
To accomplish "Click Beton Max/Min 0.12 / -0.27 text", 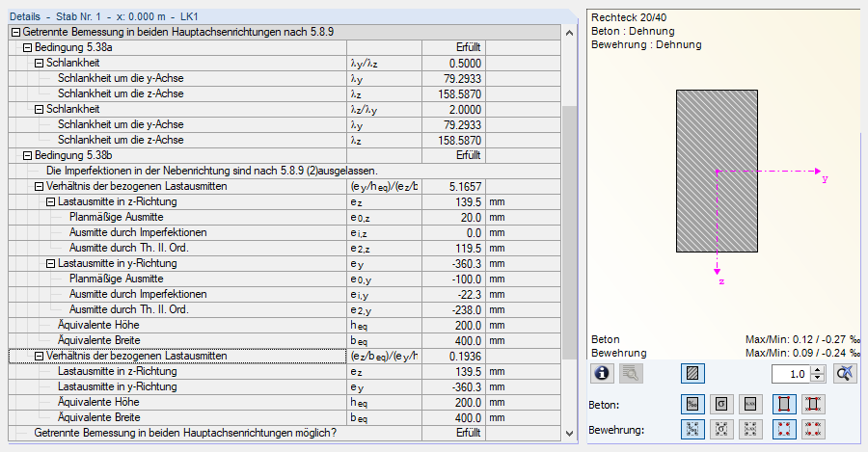I will click(802, 339).
